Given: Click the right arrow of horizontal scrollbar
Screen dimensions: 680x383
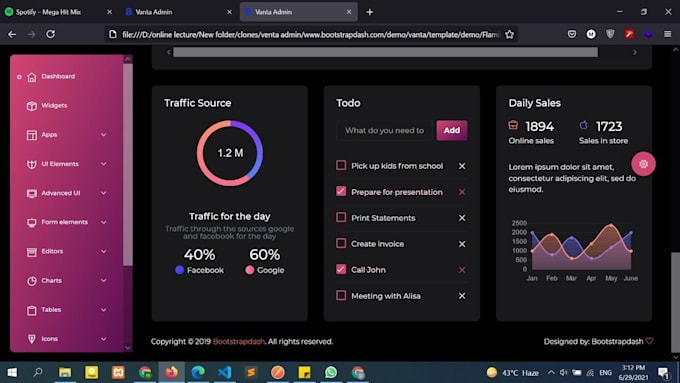Looking at the screenshot, I should point(635,52).
